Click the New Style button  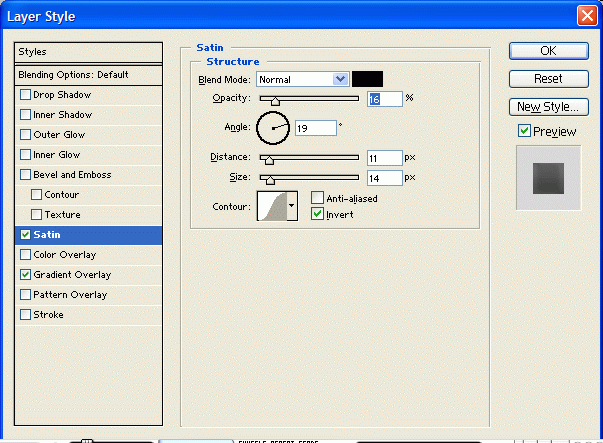click(548, 106)
